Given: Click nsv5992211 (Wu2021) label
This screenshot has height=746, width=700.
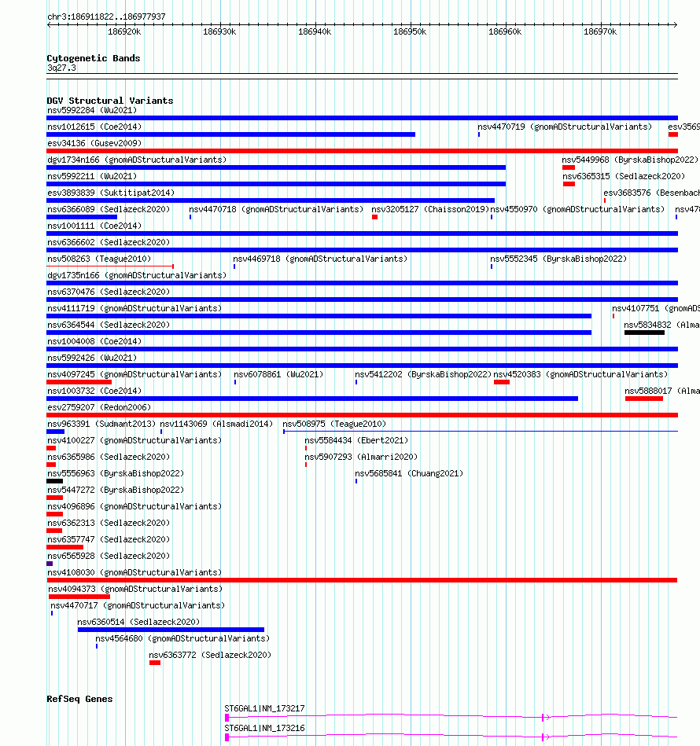Looking at the screenshot, I should [x=92, y=177].
